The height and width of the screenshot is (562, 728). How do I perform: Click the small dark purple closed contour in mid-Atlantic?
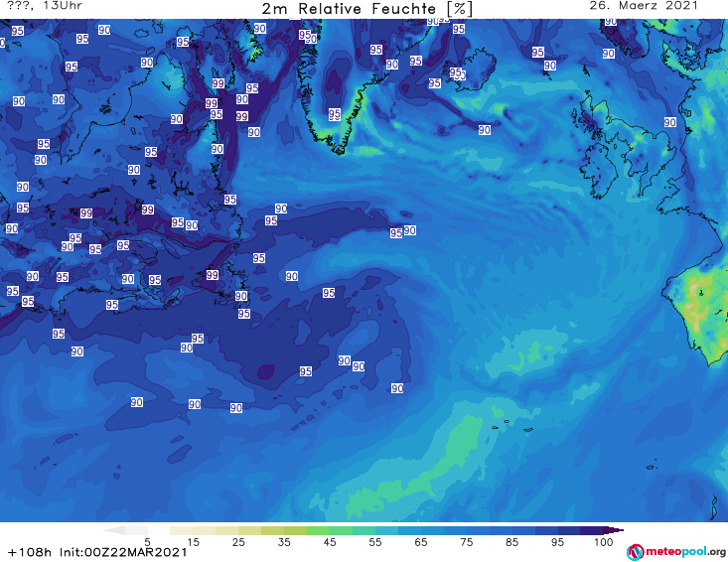coord(266,371)
